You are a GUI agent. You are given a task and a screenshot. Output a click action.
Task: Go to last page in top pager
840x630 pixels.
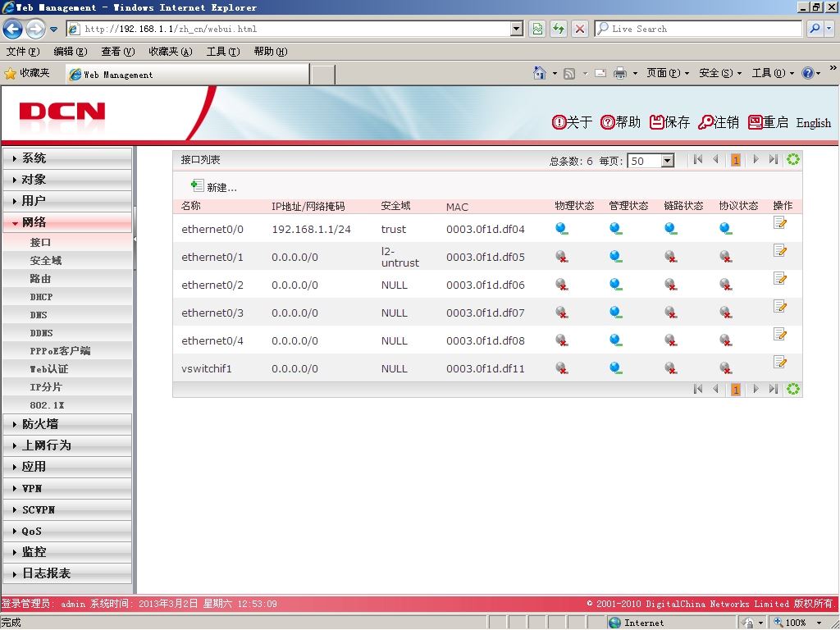tap(773, 160)
